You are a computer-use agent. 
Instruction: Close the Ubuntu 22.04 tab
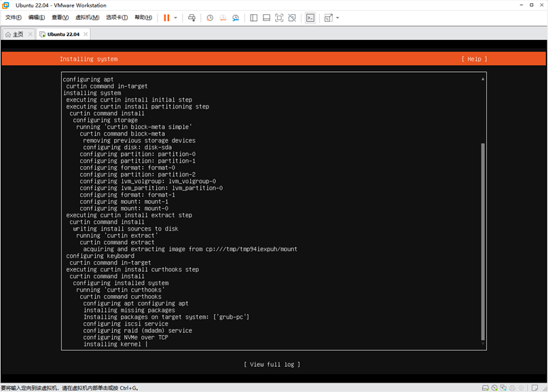(x=86, y=34)
